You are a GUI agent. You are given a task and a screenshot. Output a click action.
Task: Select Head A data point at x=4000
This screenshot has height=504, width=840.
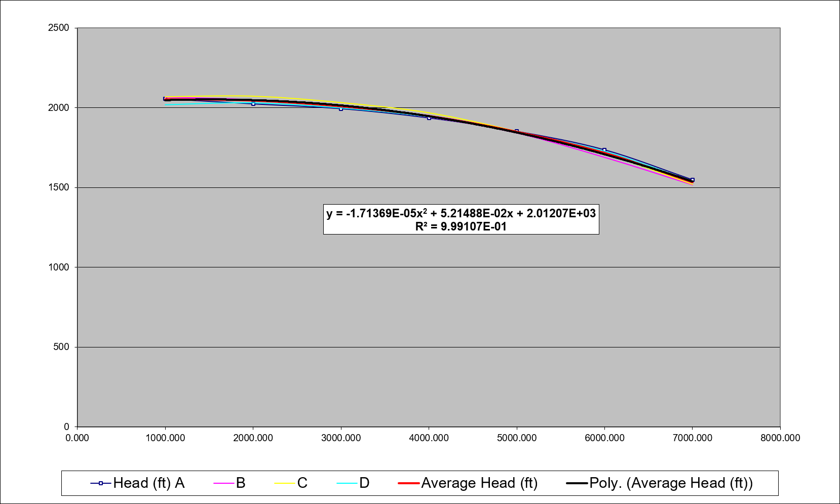point(429,118)
